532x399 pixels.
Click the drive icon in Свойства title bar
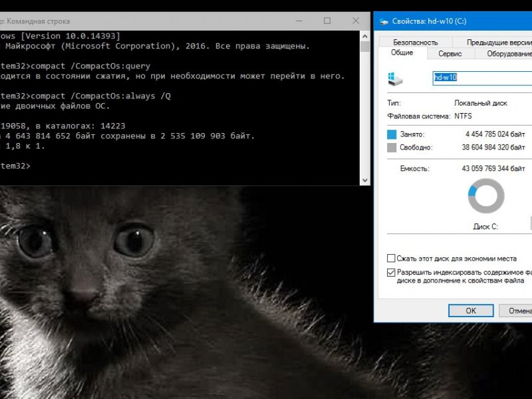384,21
